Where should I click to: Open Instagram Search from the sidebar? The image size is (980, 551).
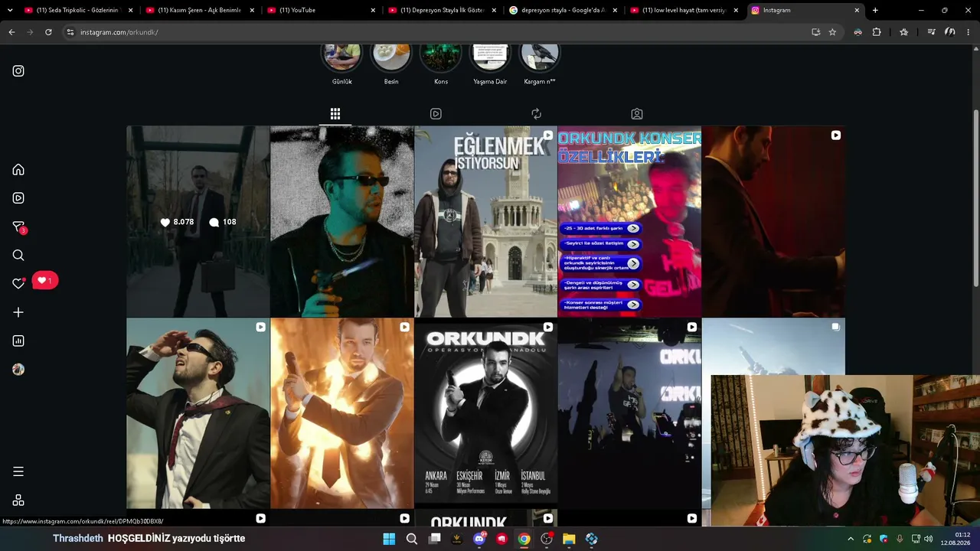(x=18, y=256)
